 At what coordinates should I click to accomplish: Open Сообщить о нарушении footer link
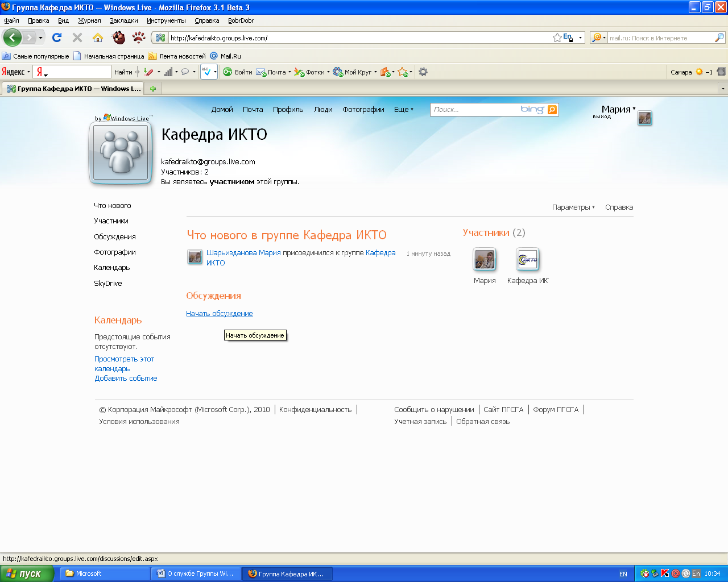point(434,410)
